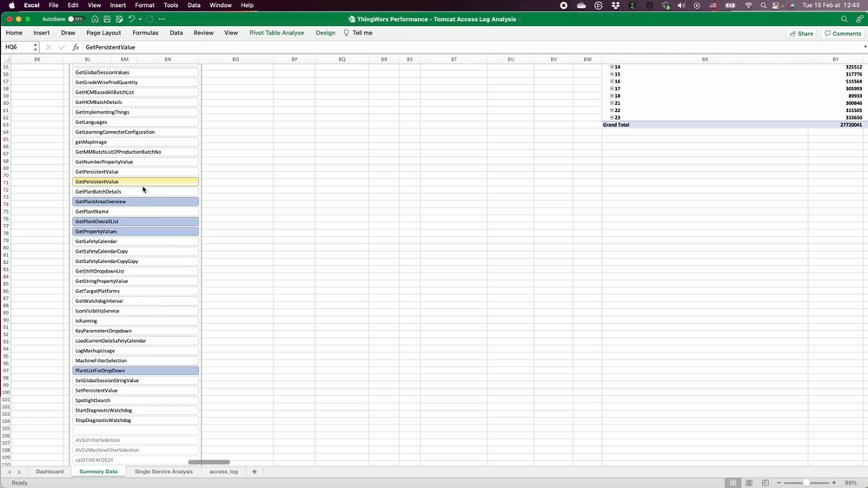Zoom in with the plus button
Screen dimensions: 868x488
pos(834,483)
